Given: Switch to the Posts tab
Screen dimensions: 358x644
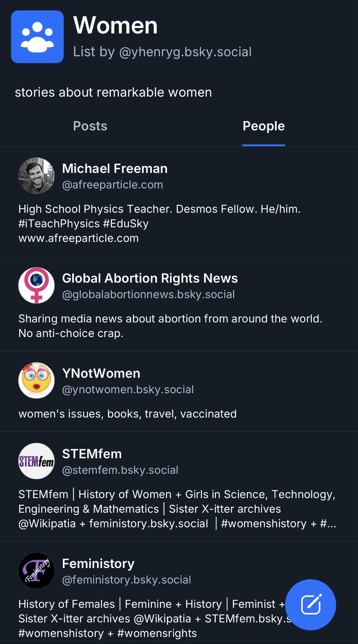Looking at the screenshot, I should 90,126.
